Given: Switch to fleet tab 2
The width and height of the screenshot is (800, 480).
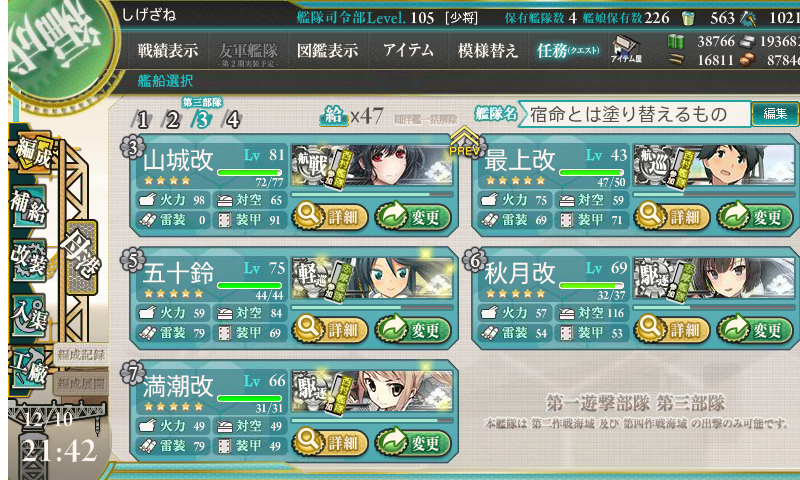Looking at the screenshot, I should tap(172, 120).
